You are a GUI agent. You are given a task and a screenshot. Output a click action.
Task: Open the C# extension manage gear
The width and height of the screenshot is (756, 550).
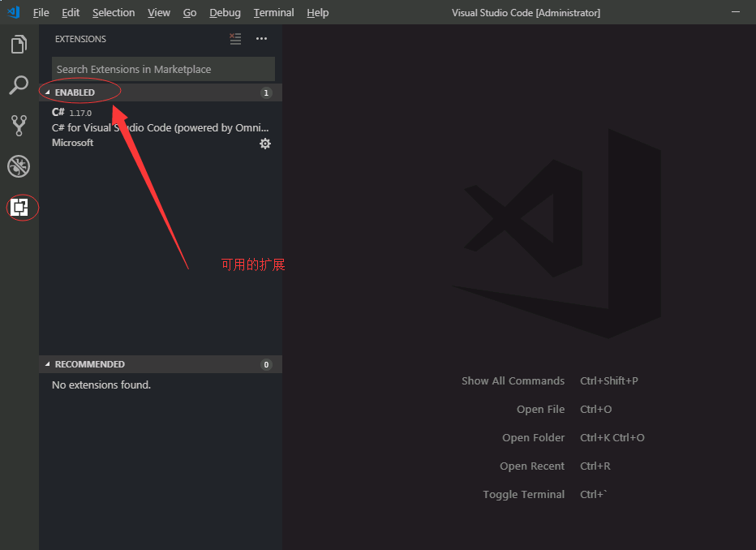pos(265,144)
